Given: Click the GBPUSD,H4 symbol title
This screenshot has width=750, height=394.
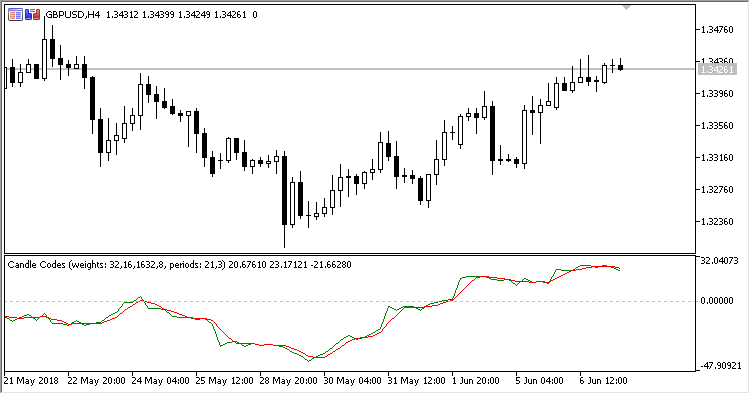Looking at the screenshot, I should tap(73, 15).
